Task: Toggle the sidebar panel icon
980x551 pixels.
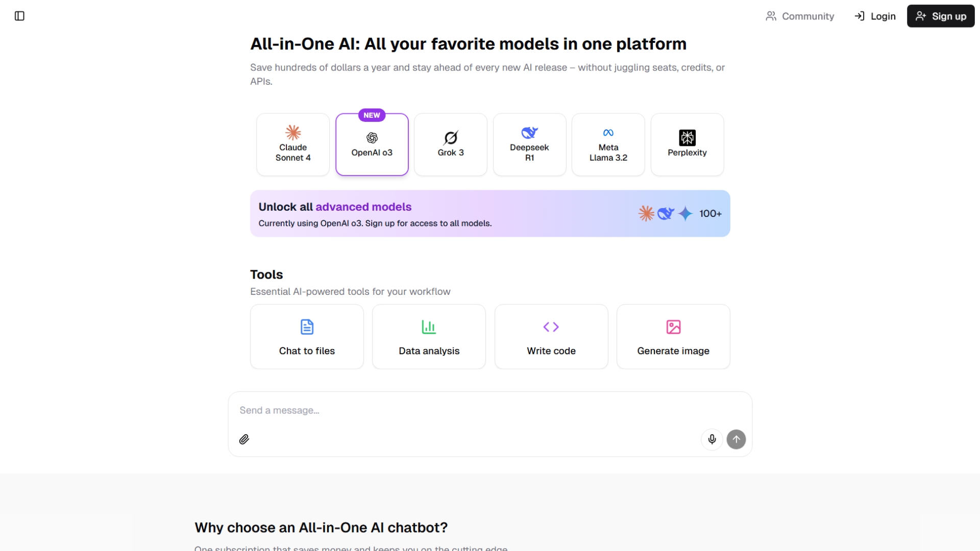Action: pyautogui.click(x=19, y=16)
